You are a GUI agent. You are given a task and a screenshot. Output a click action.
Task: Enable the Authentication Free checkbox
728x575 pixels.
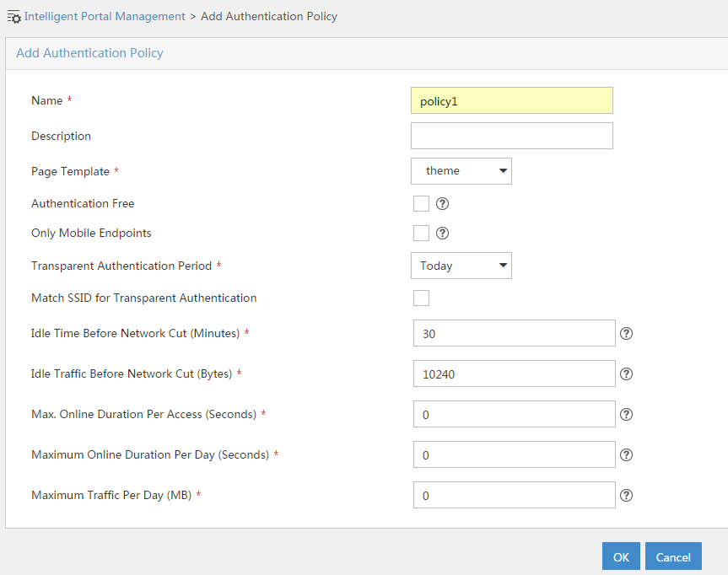click(x=421, y=204)
